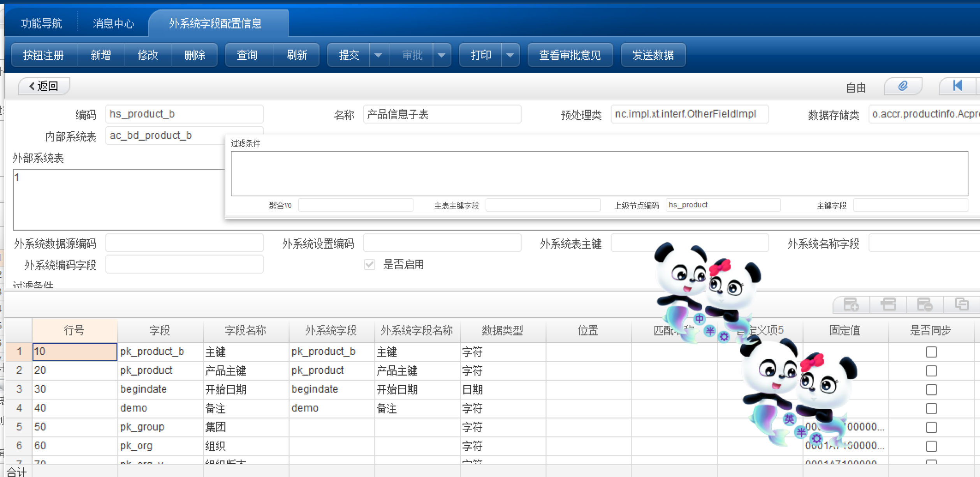Click the copy row icon
This screenshot has height=477, width=980.
pyautogui.click(x=961, y=304)
